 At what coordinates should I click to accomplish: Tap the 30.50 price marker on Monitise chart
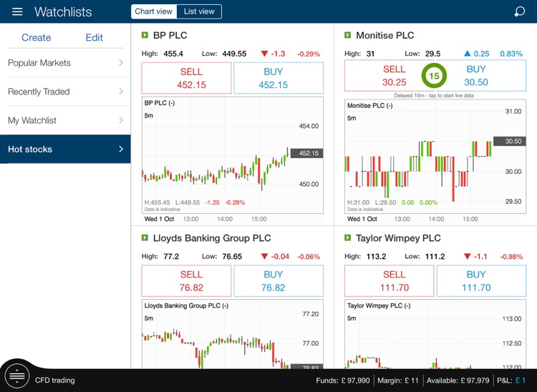(510, 141)
